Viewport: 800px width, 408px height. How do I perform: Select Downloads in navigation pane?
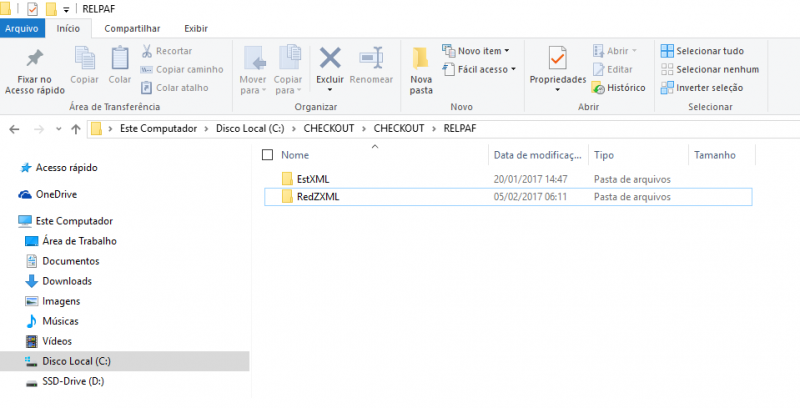(x=66, y=281)
